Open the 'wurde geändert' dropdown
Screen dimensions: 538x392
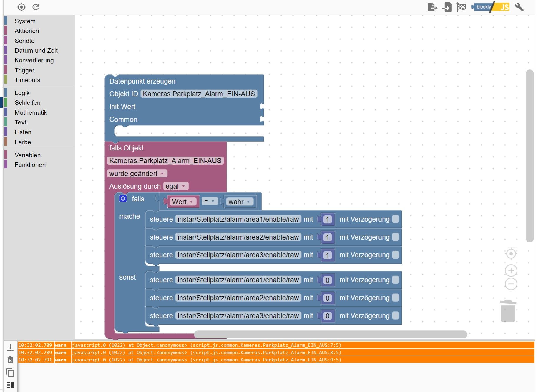click(x=137, y=173)
